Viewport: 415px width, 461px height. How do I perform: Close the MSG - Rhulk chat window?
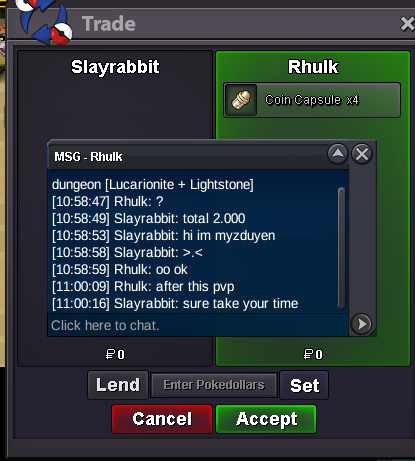point(362,154)
